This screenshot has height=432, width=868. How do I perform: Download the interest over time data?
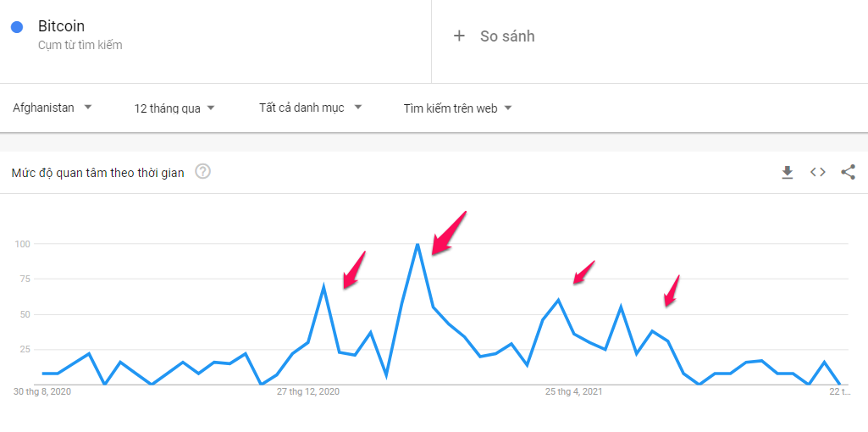[x=788, y=173]
